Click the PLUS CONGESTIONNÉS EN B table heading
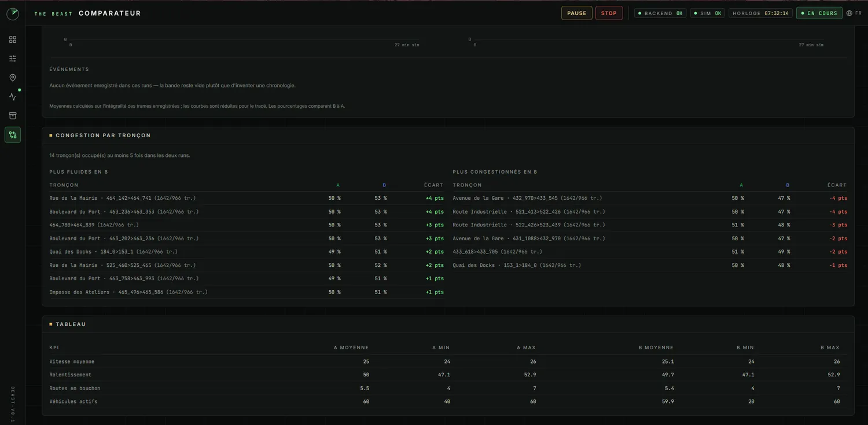 (x=495, y=172)
